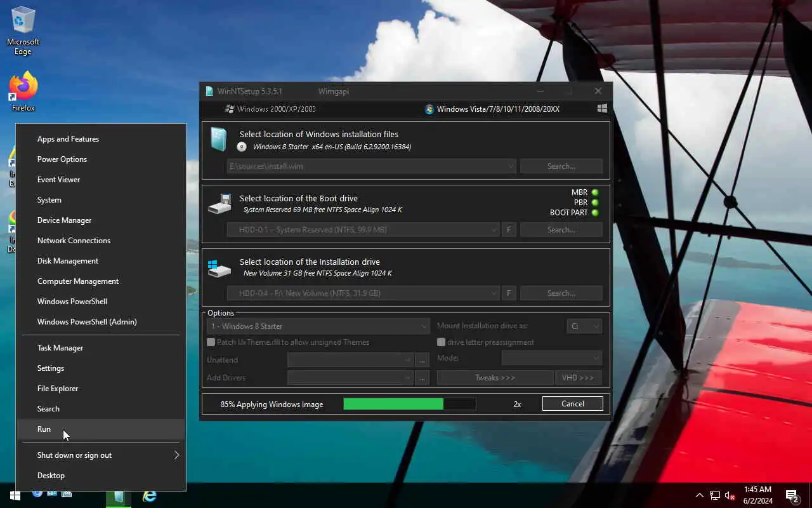Click Search button for Boot drive
Screen dimensions: 812x508
[x=561, y=230]
